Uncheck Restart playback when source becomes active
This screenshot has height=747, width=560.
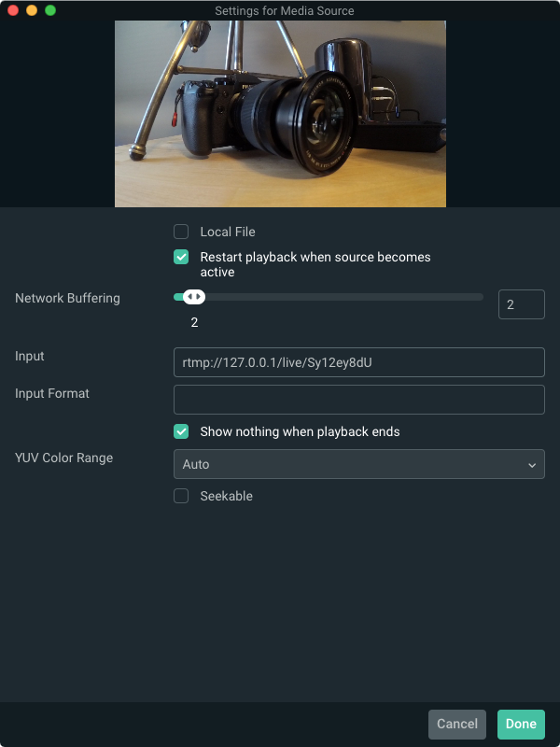tap(181, 257)
